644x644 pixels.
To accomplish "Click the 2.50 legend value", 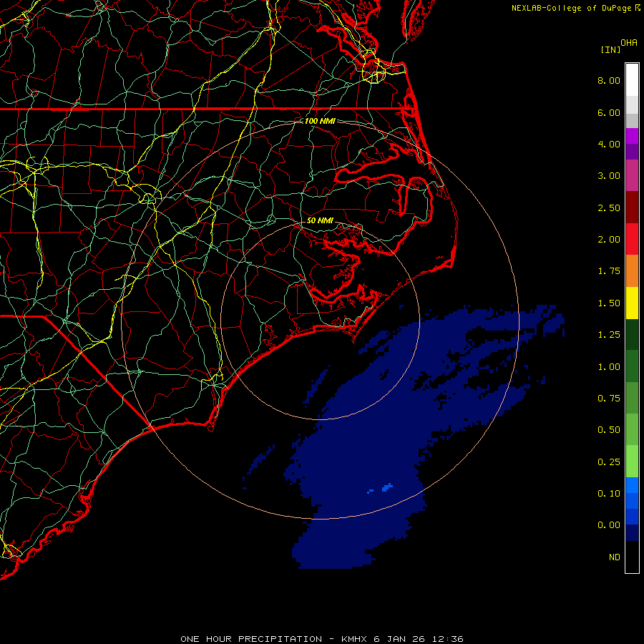I will coord(609,208).
